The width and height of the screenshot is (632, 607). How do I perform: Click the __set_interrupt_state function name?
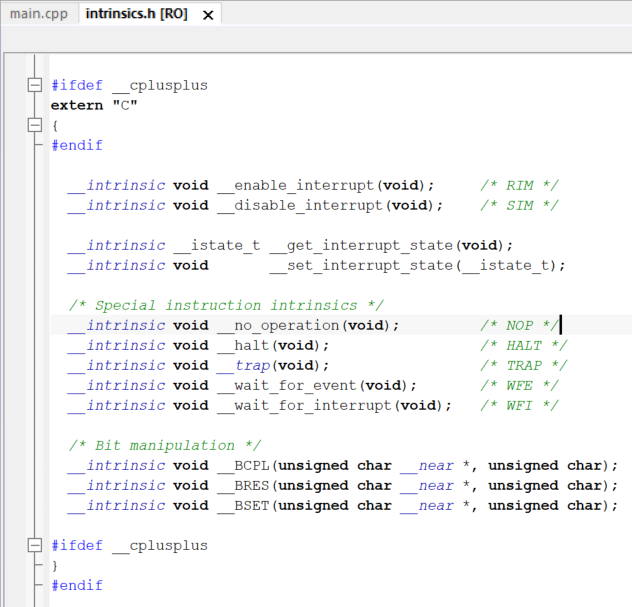[x=362, y=265]
